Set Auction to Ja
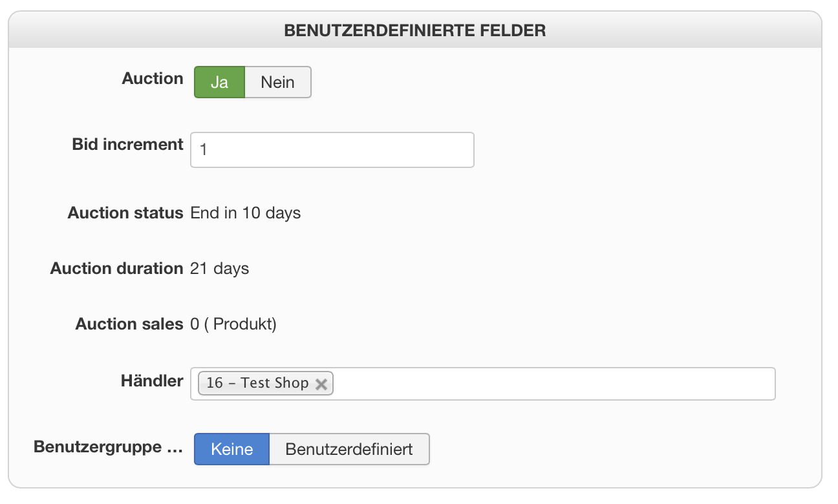 (x=219, y=83)
